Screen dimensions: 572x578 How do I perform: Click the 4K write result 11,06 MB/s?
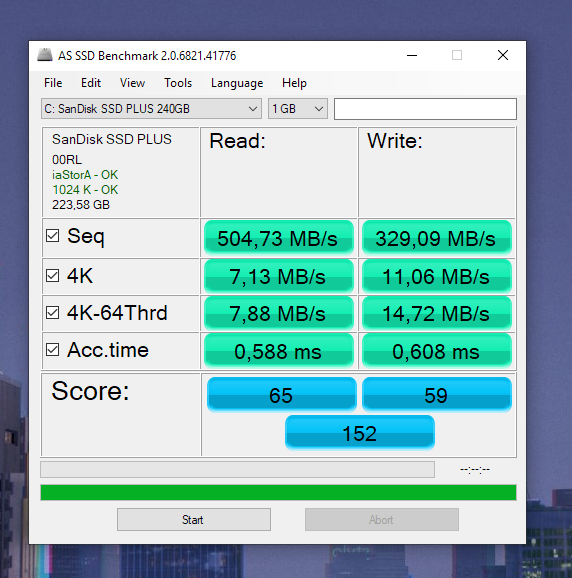pos(437,276)
